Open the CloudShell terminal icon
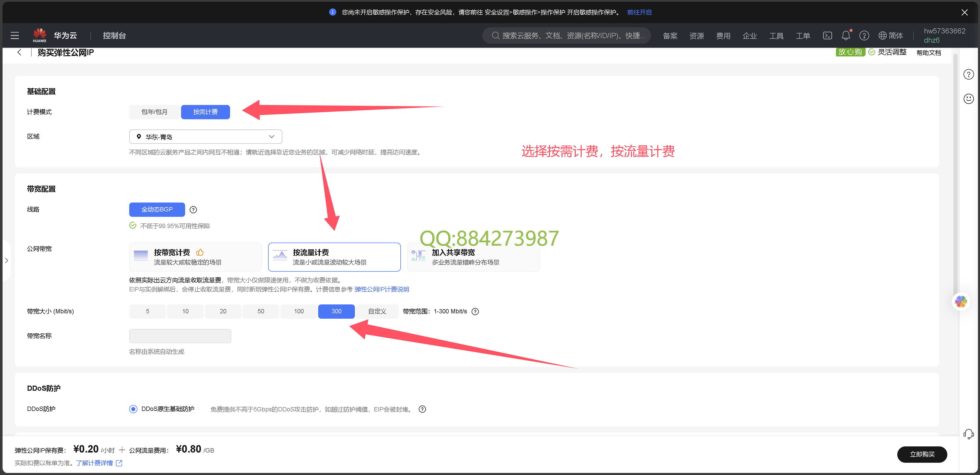The width and height of the screenshot is (980, 475). [x=827, y=35]
